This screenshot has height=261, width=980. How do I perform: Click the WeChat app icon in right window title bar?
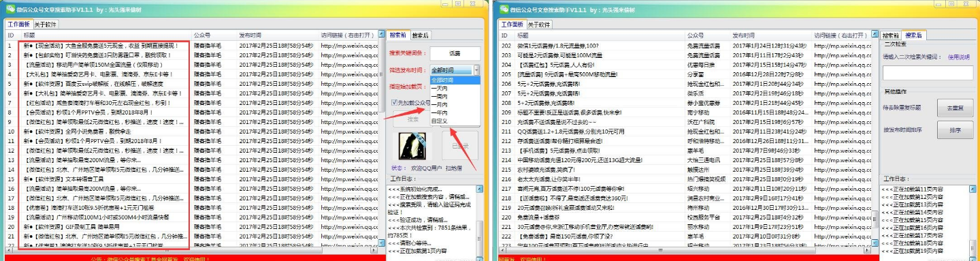504,8
